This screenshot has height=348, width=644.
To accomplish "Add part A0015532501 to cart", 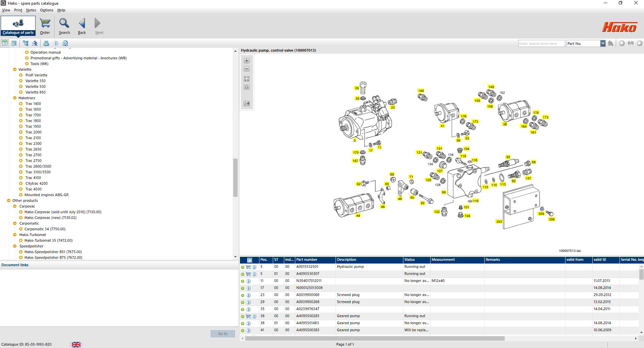I will point(248,267).
